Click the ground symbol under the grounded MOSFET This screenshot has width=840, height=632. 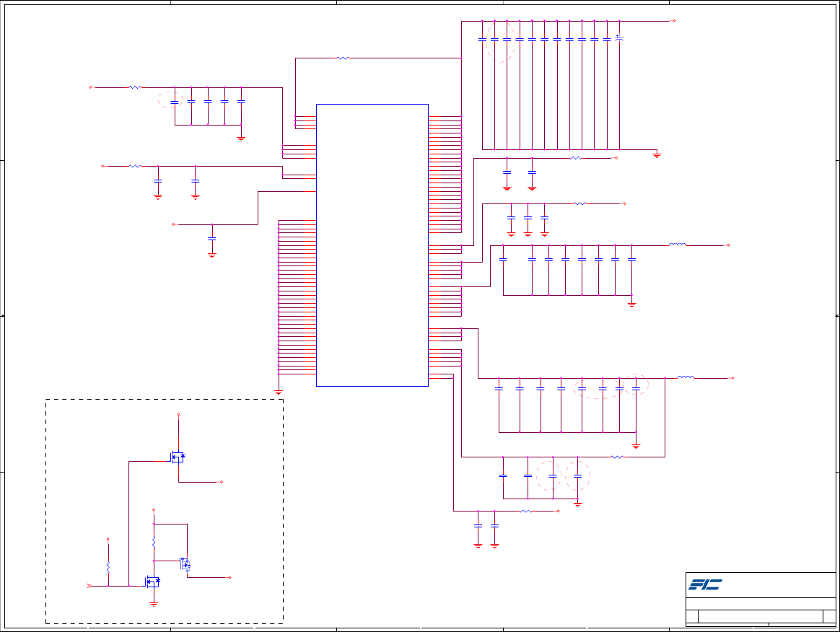coord(154,604)
